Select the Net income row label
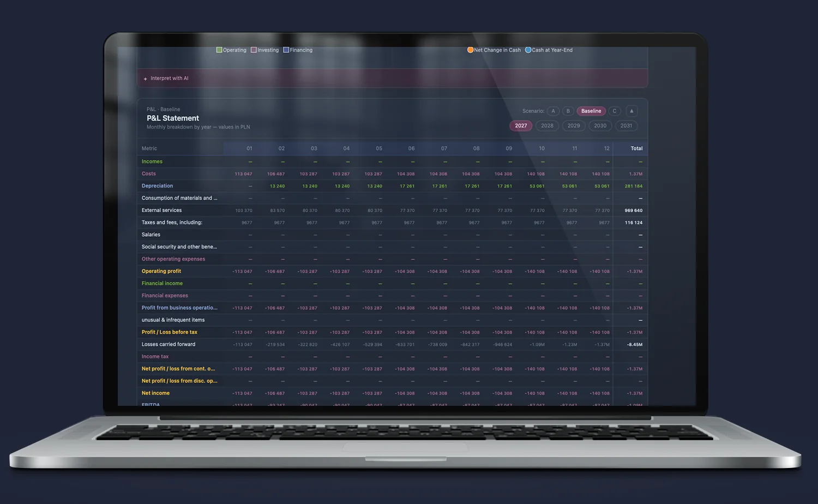818x504 pixels. [x=155, y=393]
